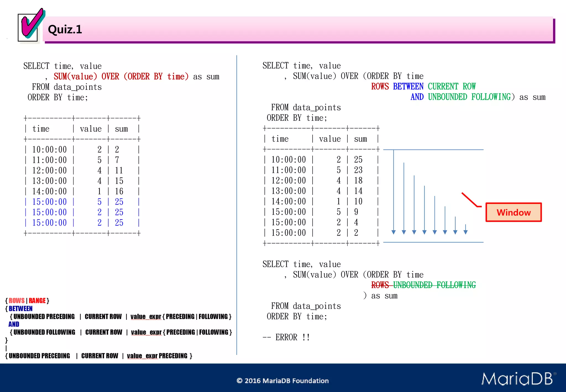
Task: Click 'FROM data_points' in bottom right query
Action: coord(306,306)
